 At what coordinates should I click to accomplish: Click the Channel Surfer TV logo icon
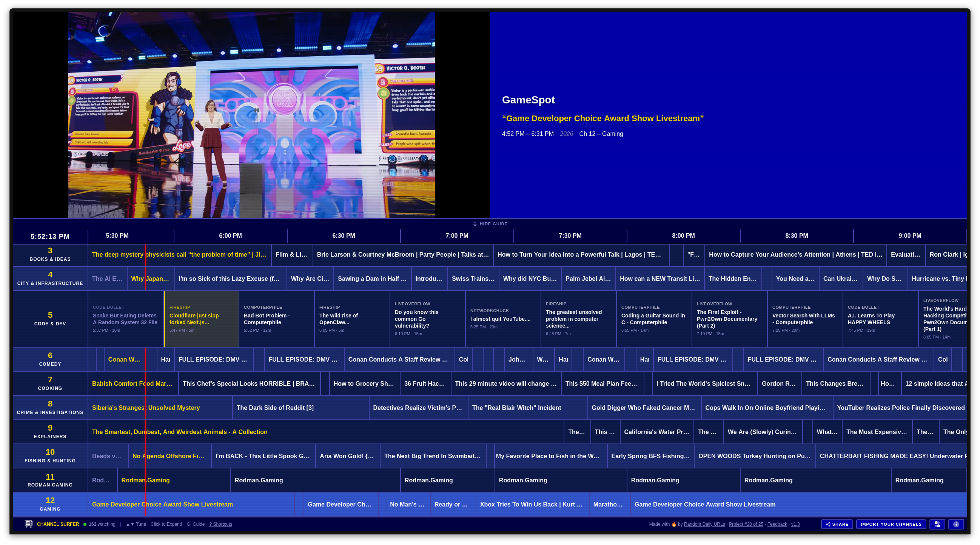(x=29, y=524)
